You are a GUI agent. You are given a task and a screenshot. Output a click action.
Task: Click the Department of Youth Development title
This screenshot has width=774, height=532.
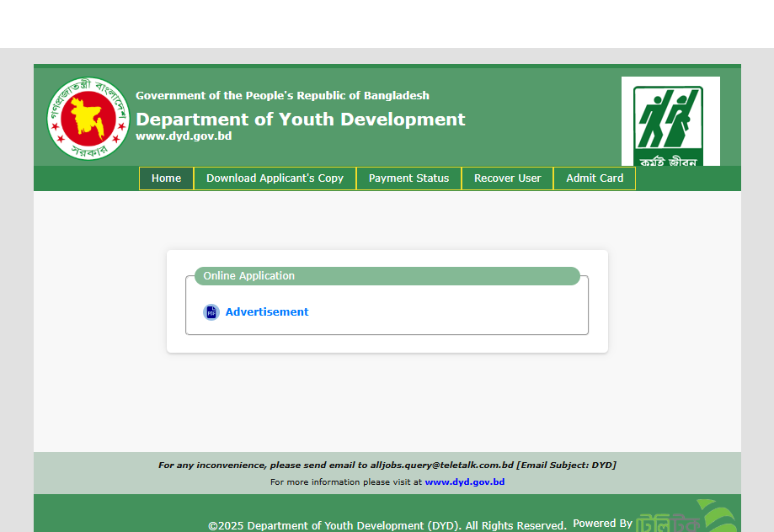tap(300, 119)
